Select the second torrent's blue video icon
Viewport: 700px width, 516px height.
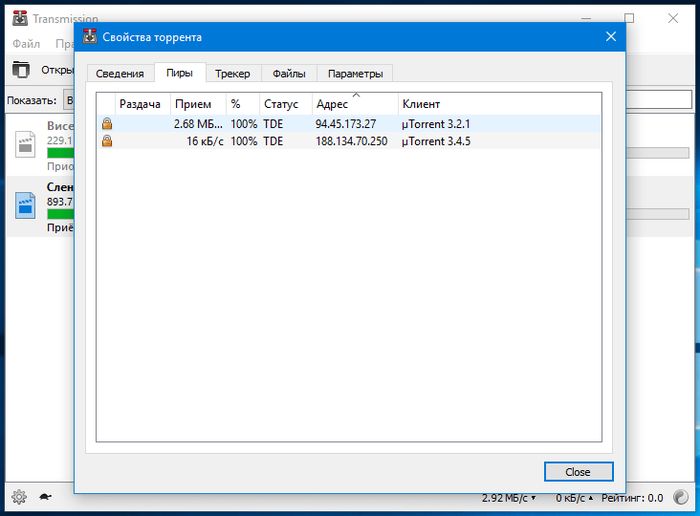pyautogui.click(x=25, y=205)
